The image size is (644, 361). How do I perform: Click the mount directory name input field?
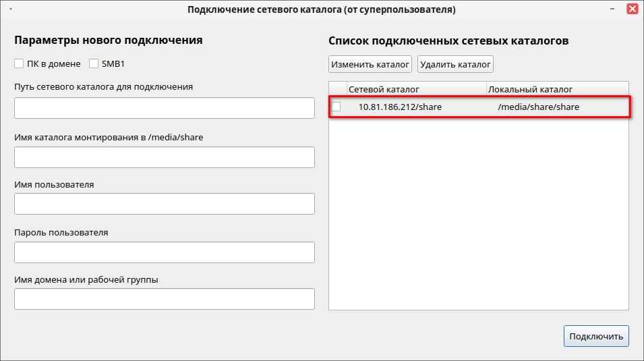coord(164,157)
